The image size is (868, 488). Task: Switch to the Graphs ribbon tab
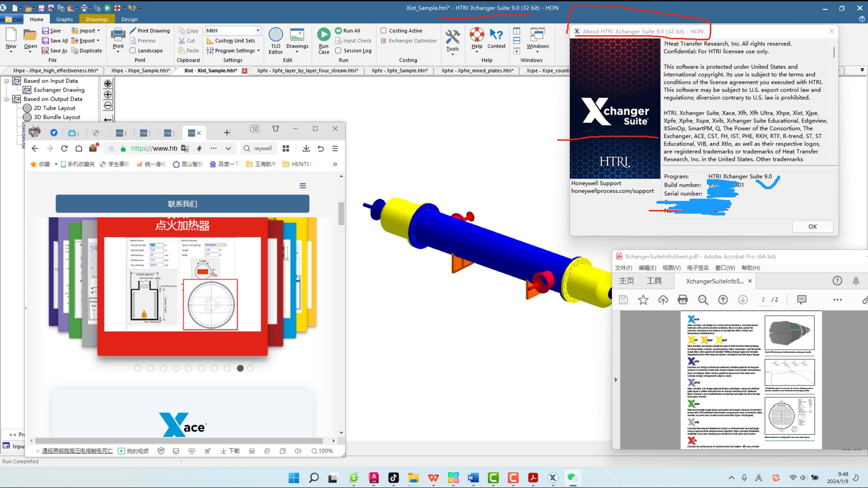(64, 19)
